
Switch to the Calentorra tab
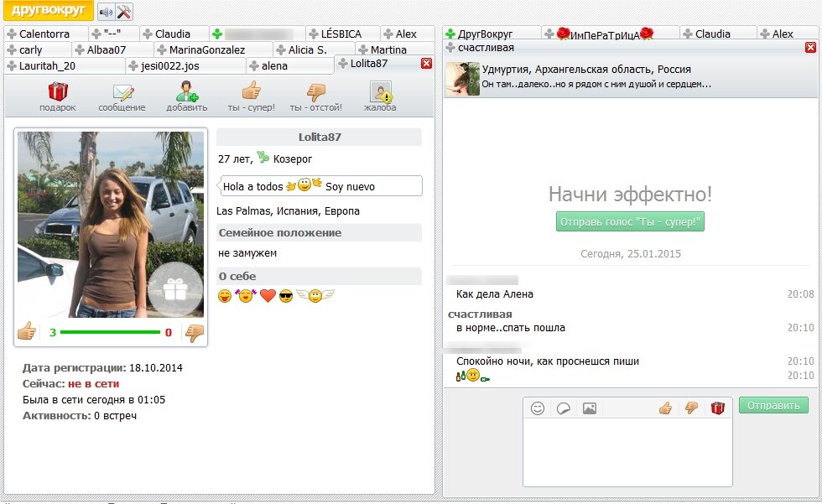coord(44,34)
